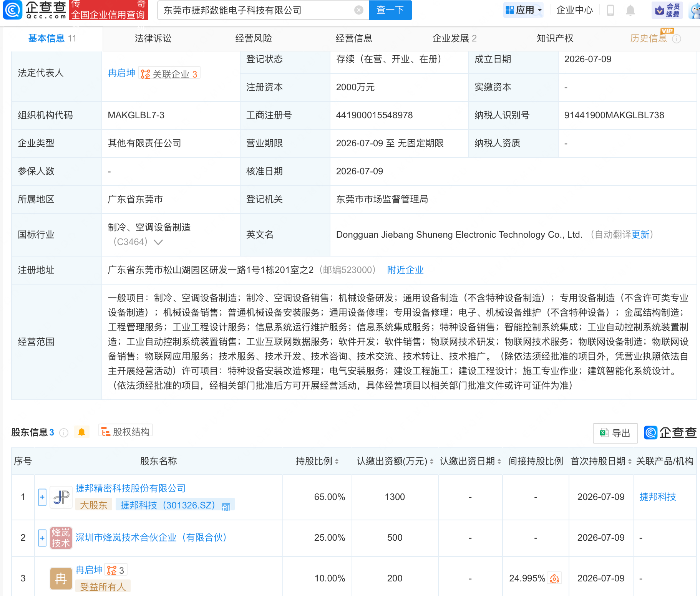Open notifications bell in header
The image size is (700, 596).
(630, 10)
